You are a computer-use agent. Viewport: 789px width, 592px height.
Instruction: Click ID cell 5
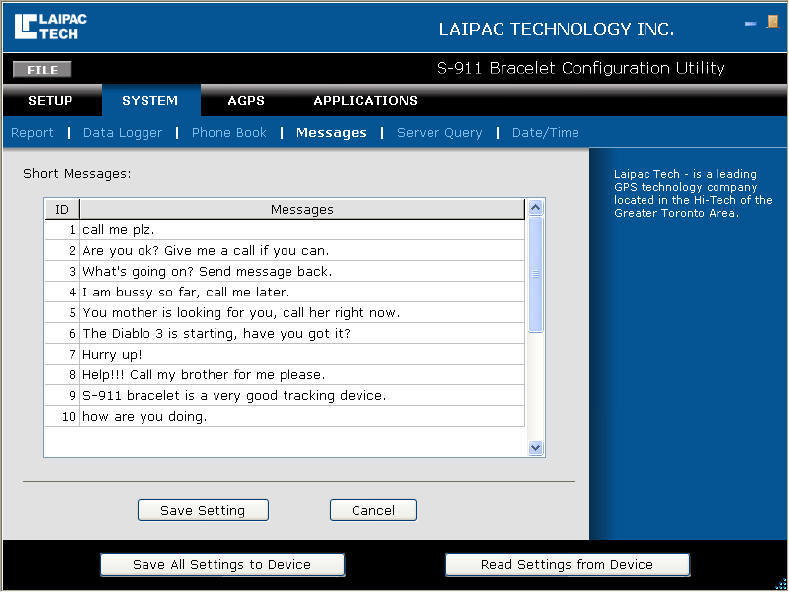(x=62, y=313)
